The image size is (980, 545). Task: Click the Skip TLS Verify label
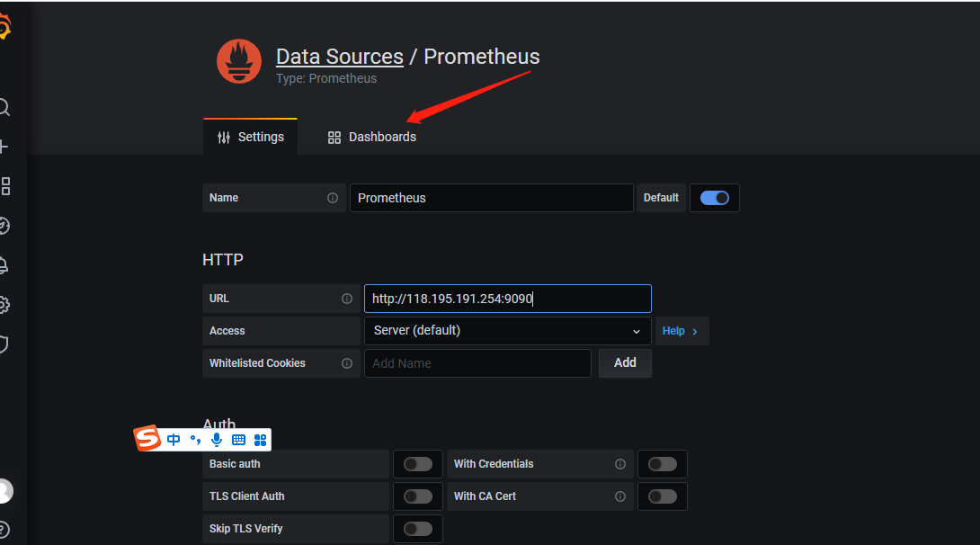click(x=245, y=529)
